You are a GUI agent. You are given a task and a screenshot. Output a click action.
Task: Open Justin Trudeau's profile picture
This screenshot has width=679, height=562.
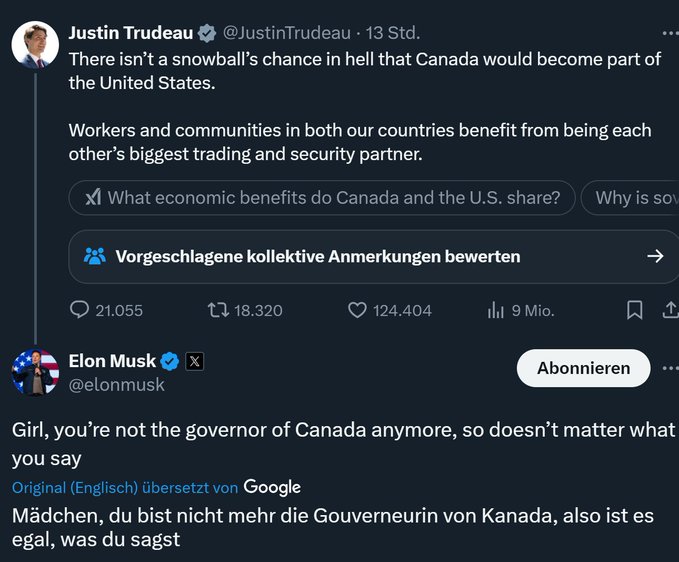click(34, 44)
